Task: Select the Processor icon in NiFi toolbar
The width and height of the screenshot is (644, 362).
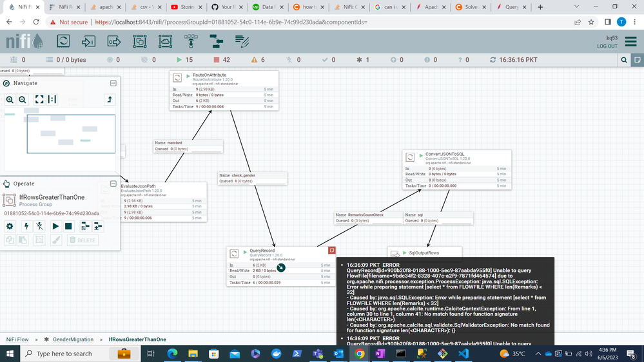Action: (x=63, y=41)
